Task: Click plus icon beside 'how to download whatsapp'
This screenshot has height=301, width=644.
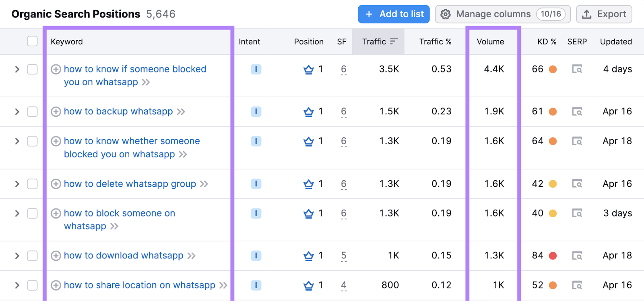Action: [x=56, y=256]
